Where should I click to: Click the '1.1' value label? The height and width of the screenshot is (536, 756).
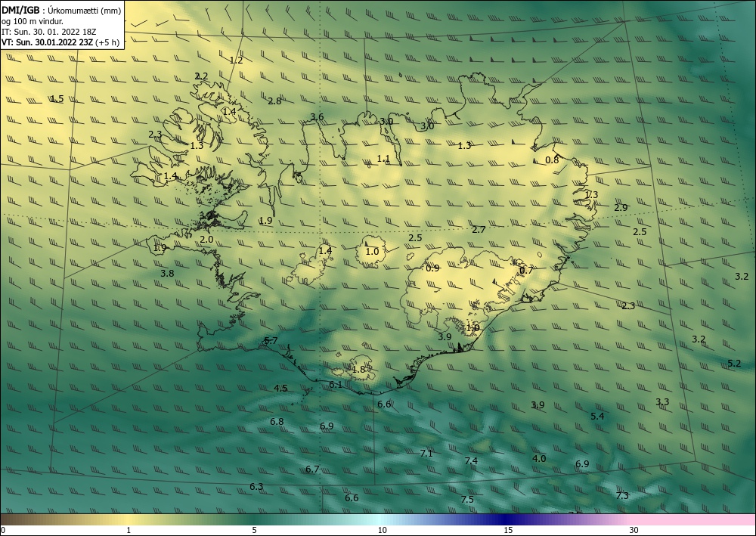pyautogui.click(x=383, y=159)
